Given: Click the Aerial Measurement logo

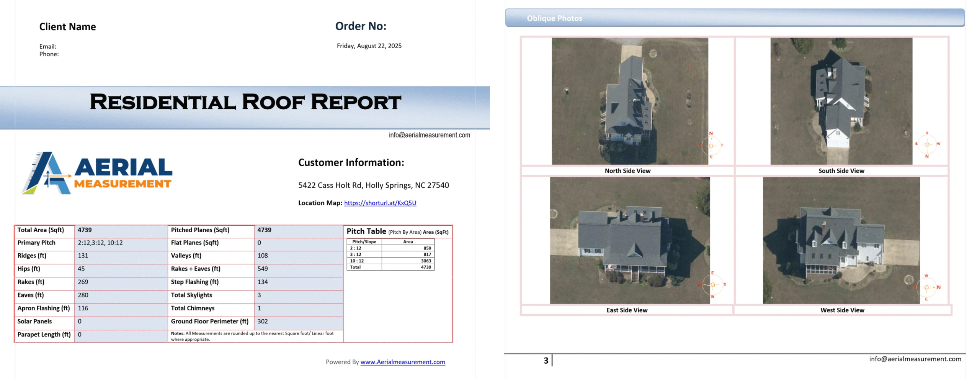Looking at the screenshot, I should coord(97,173).
